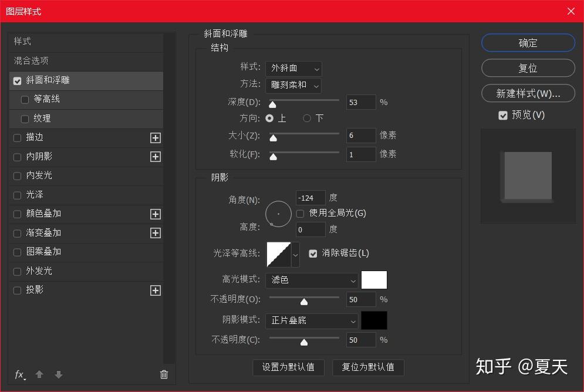Add another 颜色叠加 effect with plus icon

tap(156, 214)
